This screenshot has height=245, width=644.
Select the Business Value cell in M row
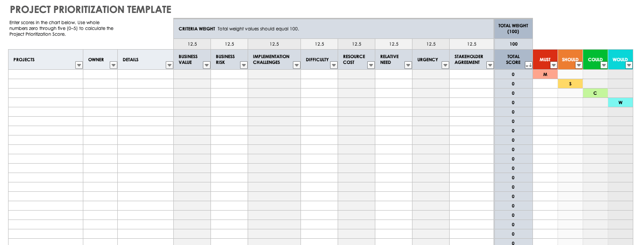coord(192,75)
